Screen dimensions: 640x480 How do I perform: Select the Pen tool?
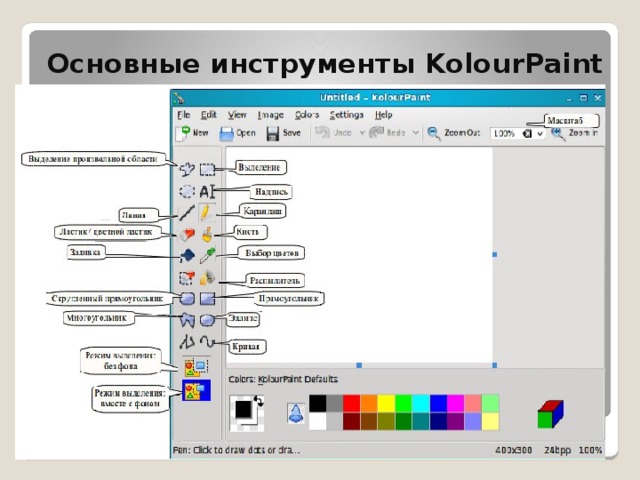206,212
